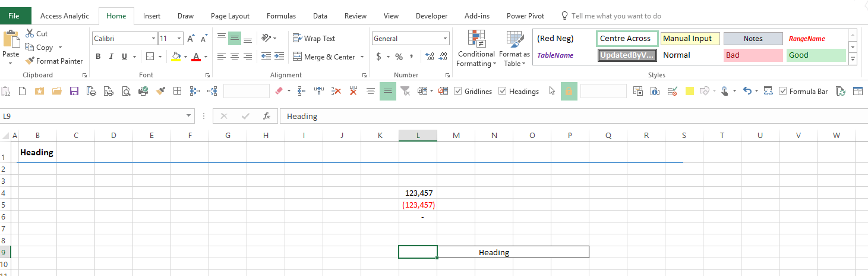Image resolution: width=868 pixels, height=276 pixels.
Task: Expand the Paste options arrow
Action: [x=11, y=63]
